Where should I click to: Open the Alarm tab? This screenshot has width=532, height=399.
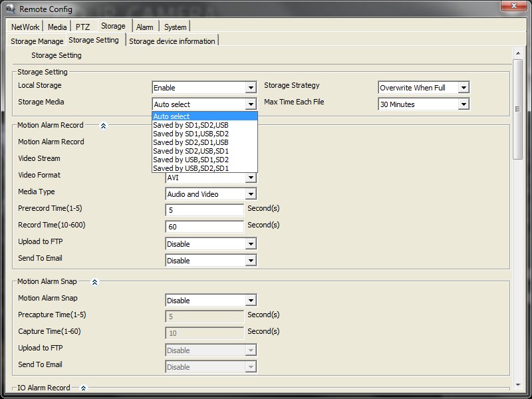(x=144, y=27)
